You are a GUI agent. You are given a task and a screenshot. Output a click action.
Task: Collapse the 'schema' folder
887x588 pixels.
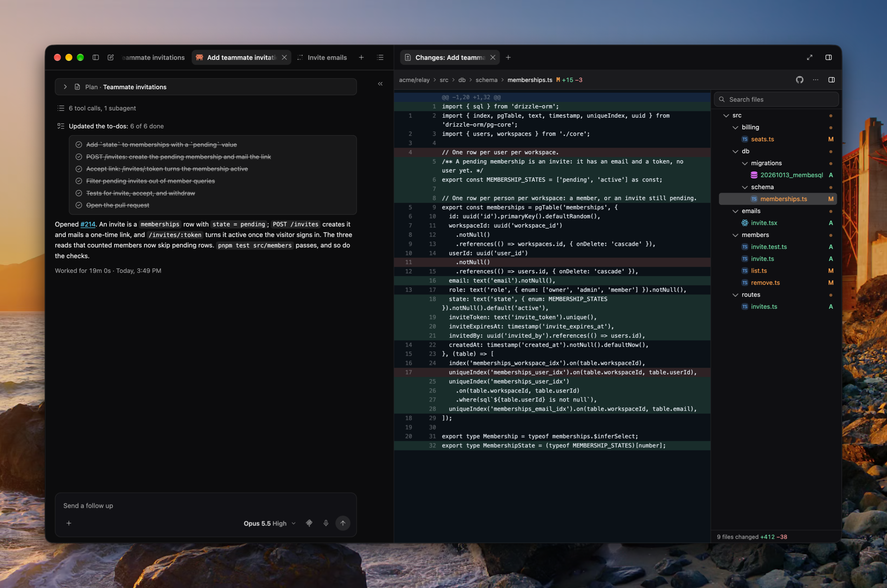(745, 187)
